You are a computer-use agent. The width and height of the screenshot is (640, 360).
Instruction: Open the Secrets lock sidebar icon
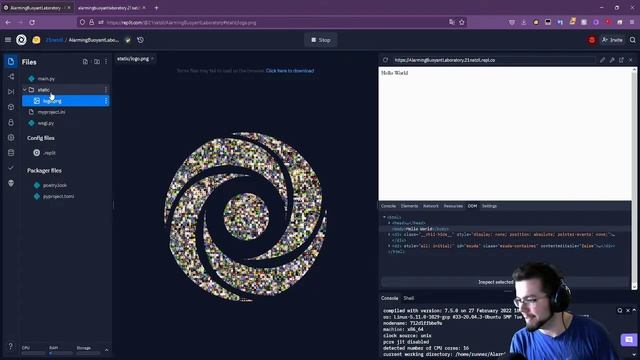click(x=11, y=122)
